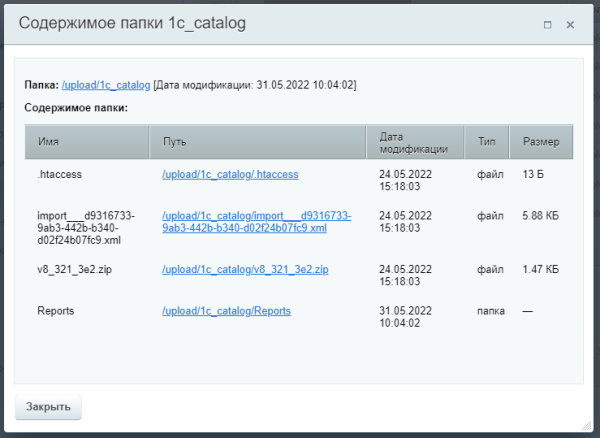This screenshot has width=600, height=438.
Task: Select the Reports folder name cell
Action: (x=56, y=311)
